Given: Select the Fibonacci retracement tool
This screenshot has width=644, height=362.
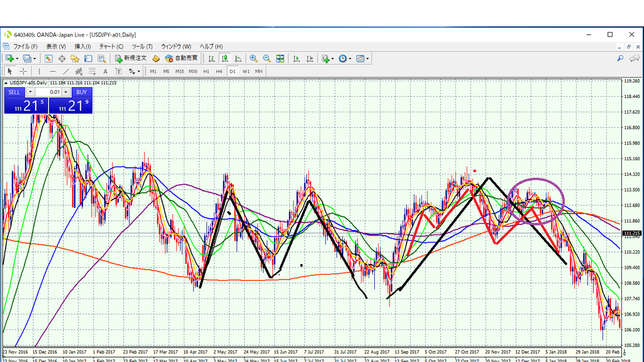Looking at the screenshot, I should [x=92, y=72].
